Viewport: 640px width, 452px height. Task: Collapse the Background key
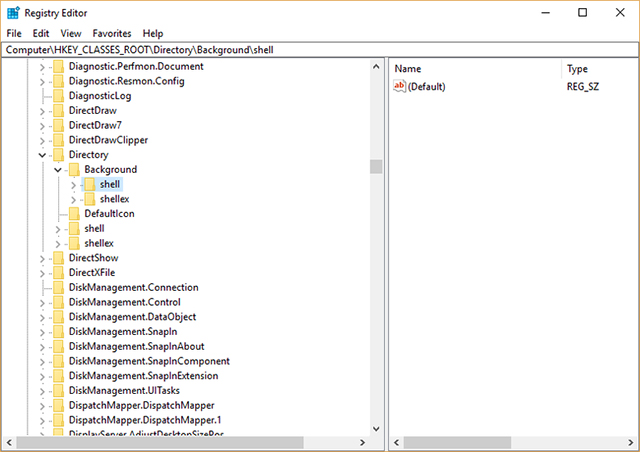point(58,170)
